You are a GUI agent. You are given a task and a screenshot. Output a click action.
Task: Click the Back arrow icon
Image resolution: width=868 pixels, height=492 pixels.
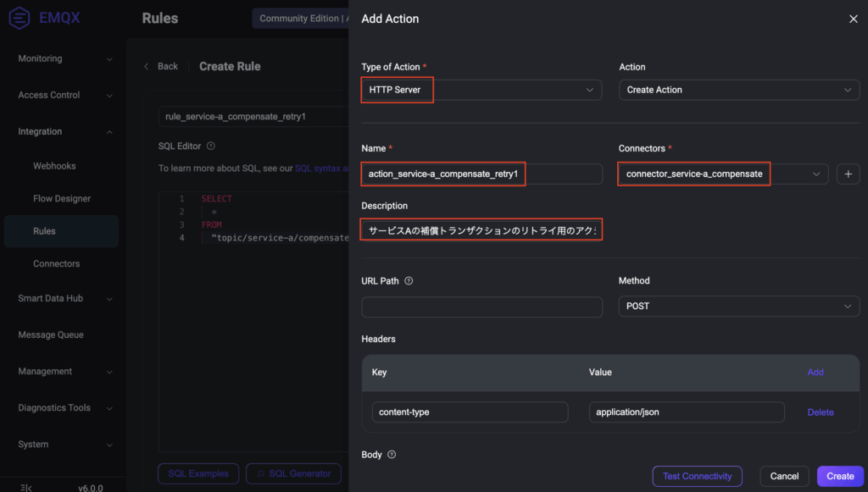click(147, 66)
